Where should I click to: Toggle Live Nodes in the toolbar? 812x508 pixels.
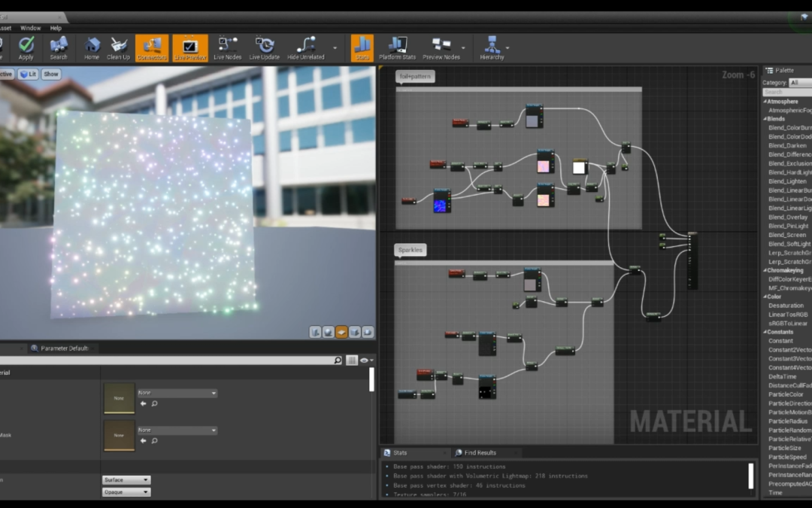(227, 48)
